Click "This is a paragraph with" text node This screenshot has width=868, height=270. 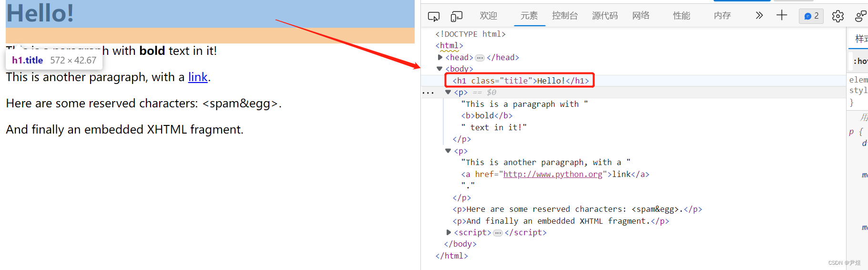524,104
